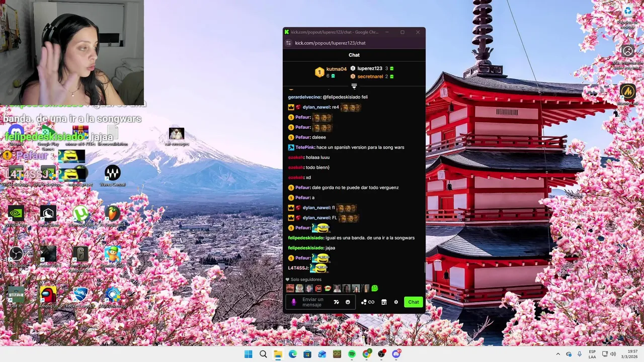Open Microsoft Edge from taskbar
This screenshot has height=362, width=644.
(293, 354)
